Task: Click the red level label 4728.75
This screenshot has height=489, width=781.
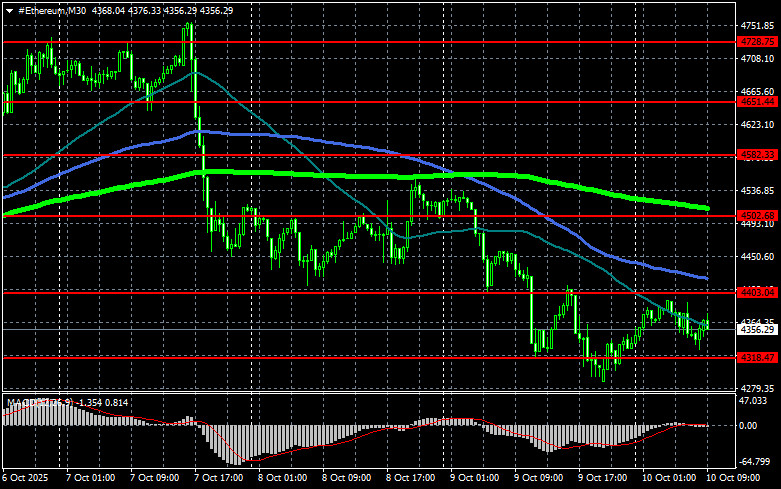Action: click(757, 42)
